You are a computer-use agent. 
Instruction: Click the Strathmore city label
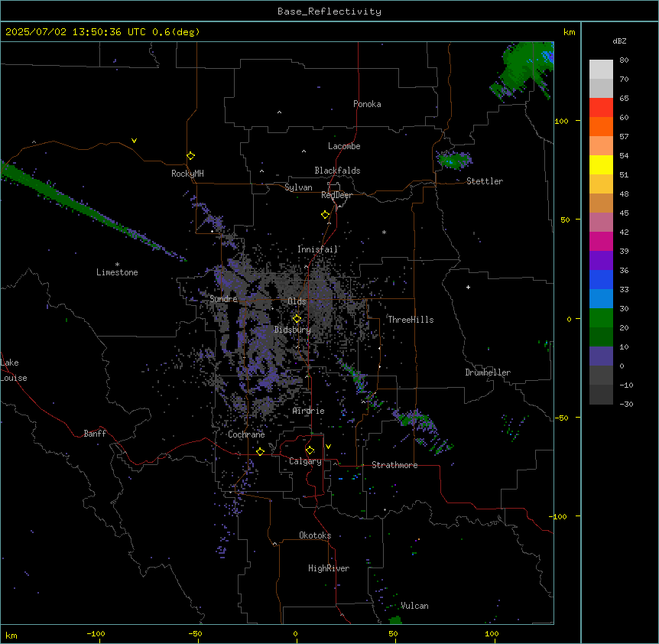click(x=394, y=465)
